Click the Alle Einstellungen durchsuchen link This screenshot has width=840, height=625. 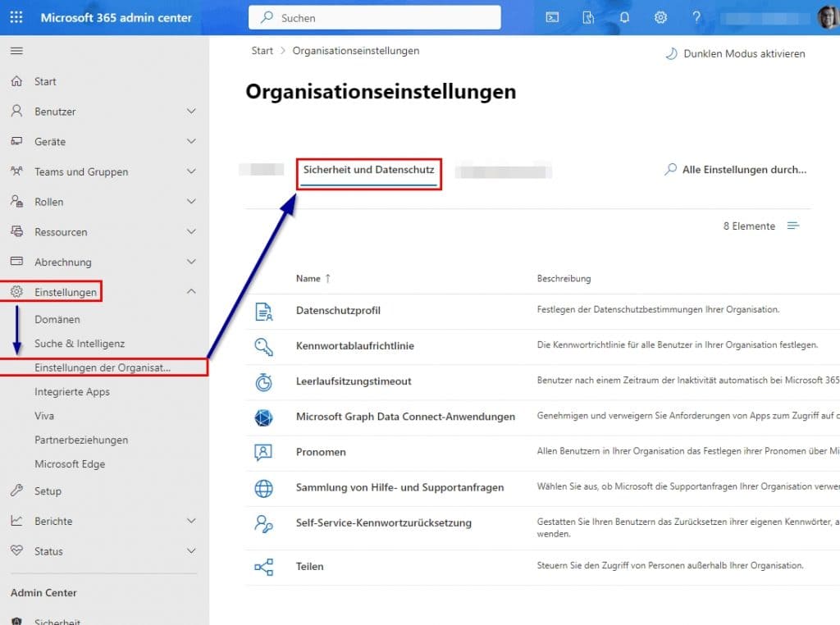734,170
